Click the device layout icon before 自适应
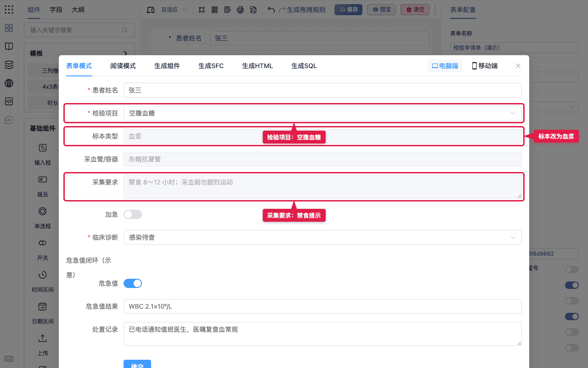Image resolution: width=588 pixels, height=368 pixels. click(151, 10)
